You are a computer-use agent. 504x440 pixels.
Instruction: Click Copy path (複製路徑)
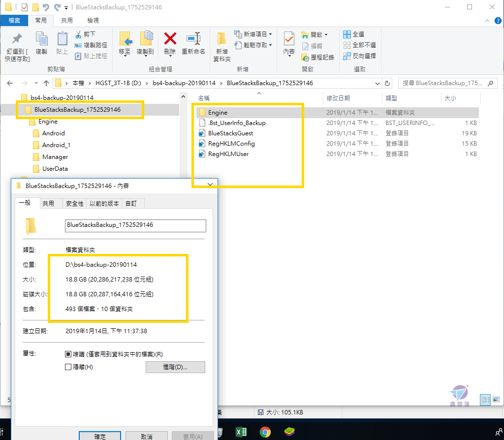pyautogui.click(x=91, y=45)
